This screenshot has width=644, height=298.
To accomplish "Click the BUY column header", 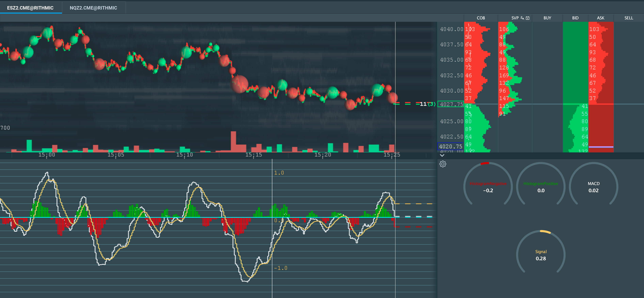I will (547, 18).
